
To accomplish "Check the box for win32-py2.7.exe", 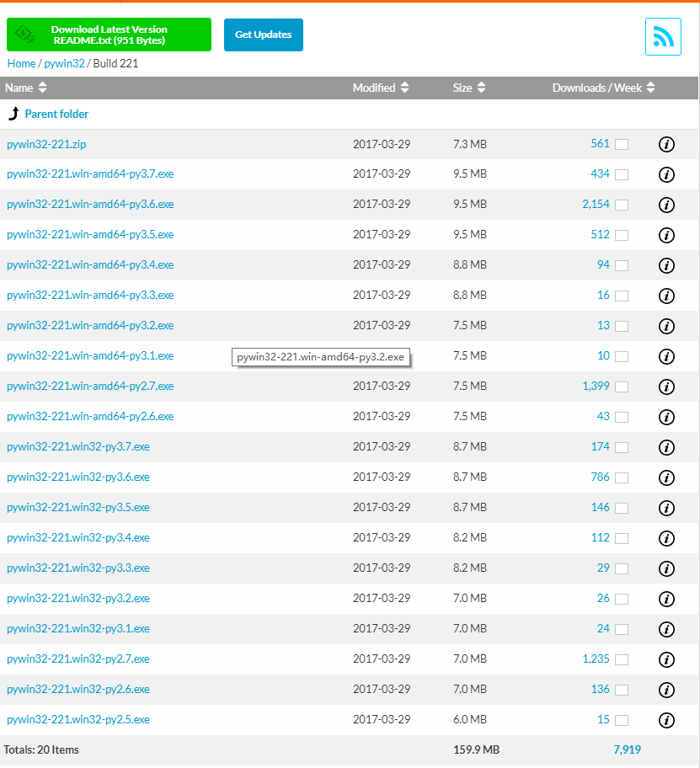I will tap(622, 659).
